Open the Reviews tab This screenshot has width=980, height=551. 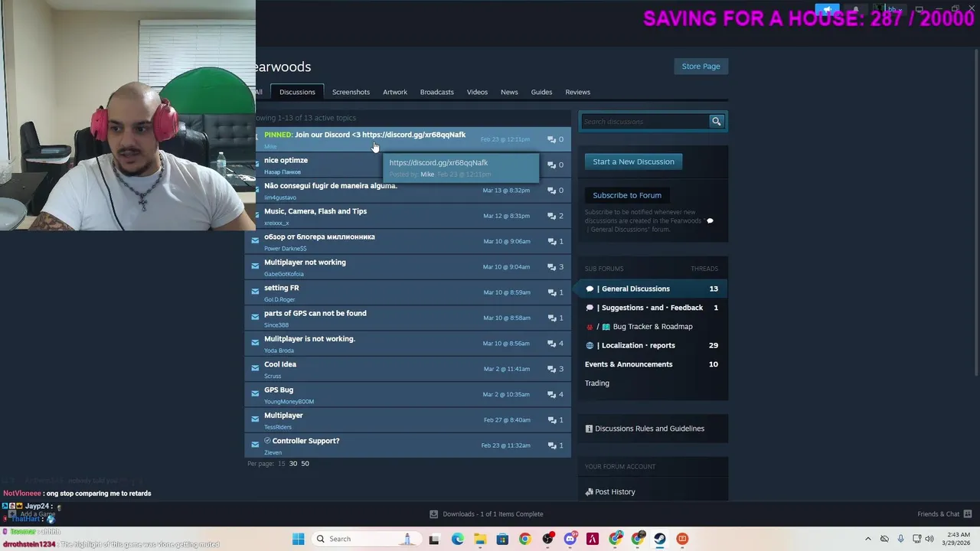[x=577, y=92]
